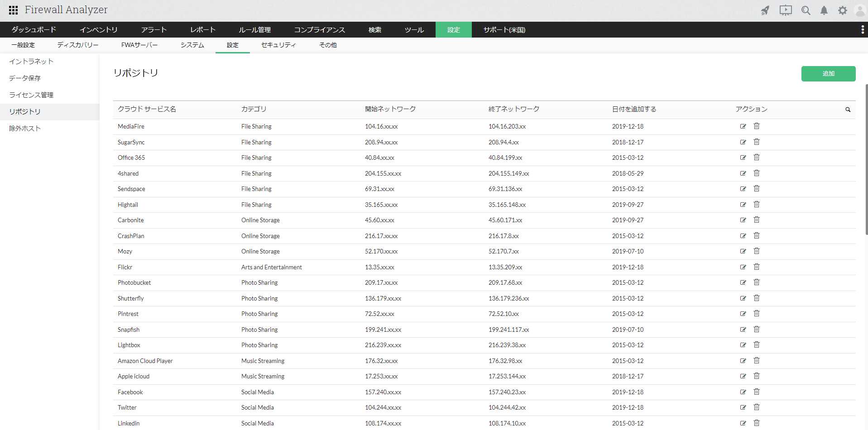Screen dimensions: 868x430
Task: Select the 一般設定 sub-tab
Action: coord(23,45)
